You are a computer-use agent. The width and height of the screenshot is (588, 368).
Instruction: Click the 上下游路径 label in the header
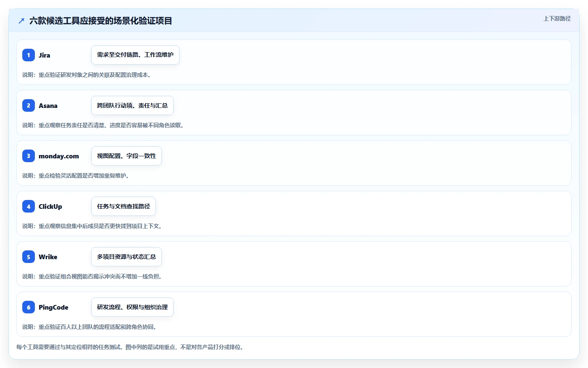(557, 18)
